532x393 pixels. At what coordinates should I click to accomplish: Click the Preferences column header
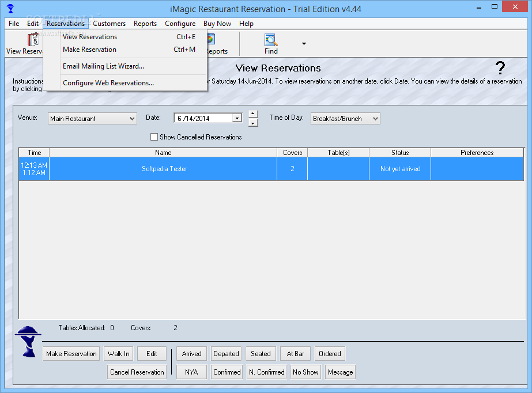pyautogui.click(x=477, y=153)
